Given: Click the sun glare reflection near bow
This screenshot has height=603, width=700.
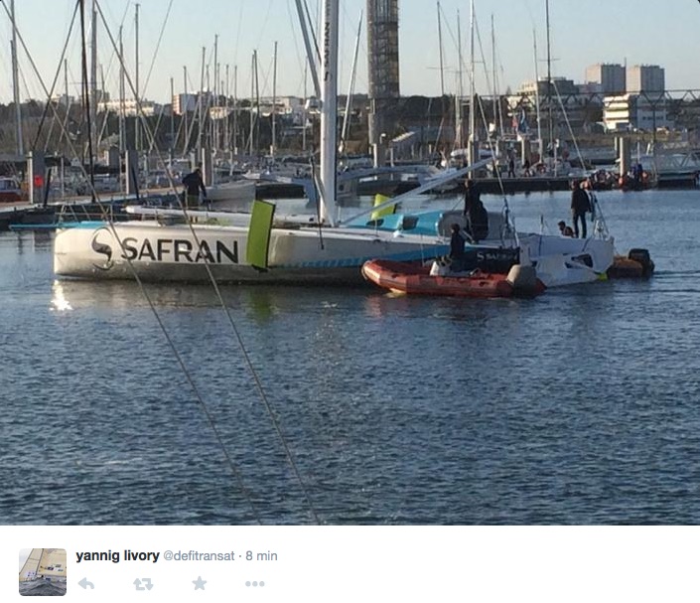Looking at the screenshot, I should coord(61,297).
